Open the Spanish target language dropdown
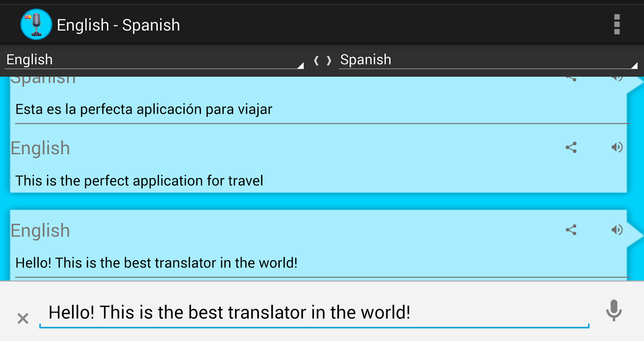 488,60
